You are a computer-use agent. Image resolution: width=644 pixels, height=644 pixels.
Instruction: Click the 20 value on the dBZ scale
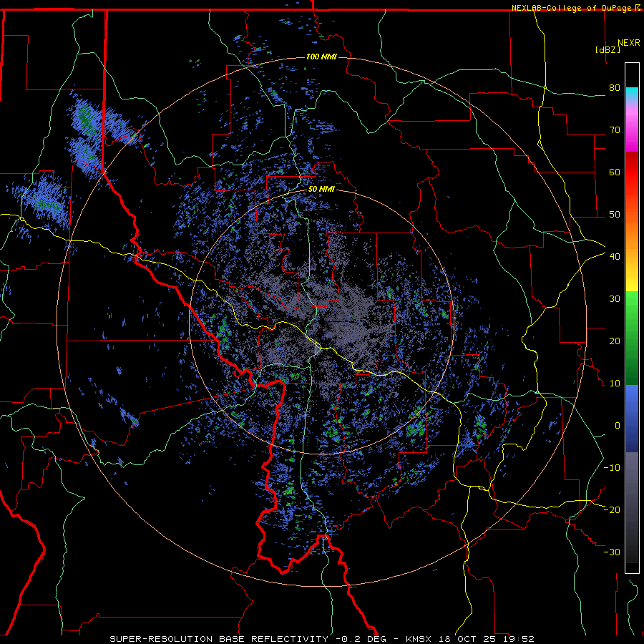pos(615,341)
